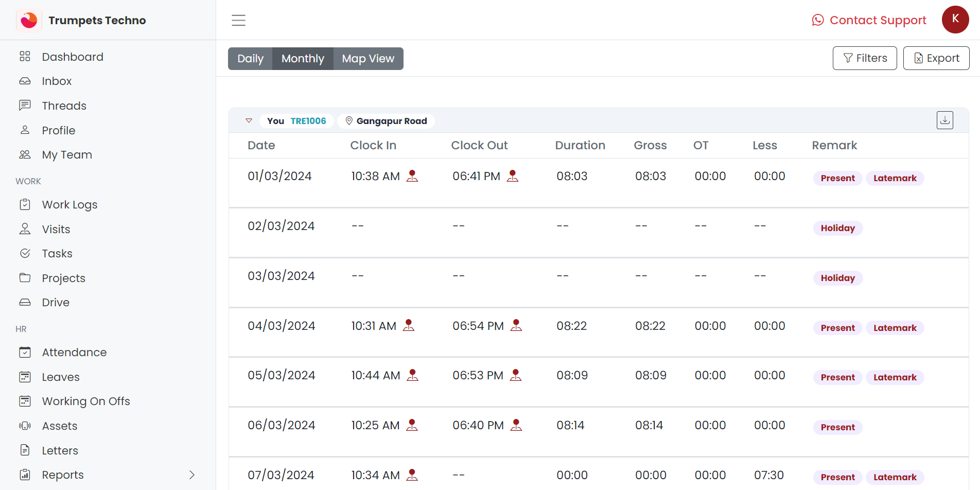Open the Dashboard from sidebar
Viewport: 980px width, 490px height.
point(73,57)
